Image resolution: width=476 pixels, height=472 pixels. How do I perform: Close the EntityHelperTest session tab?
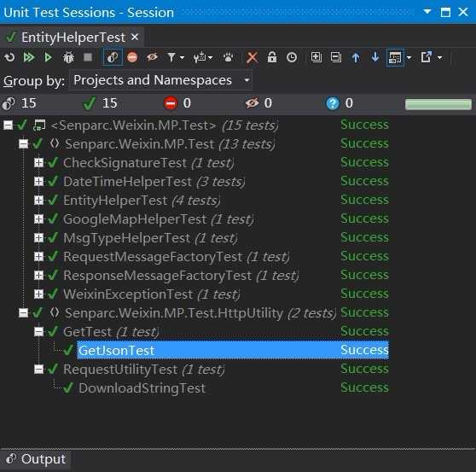click(x=135, y=38)
